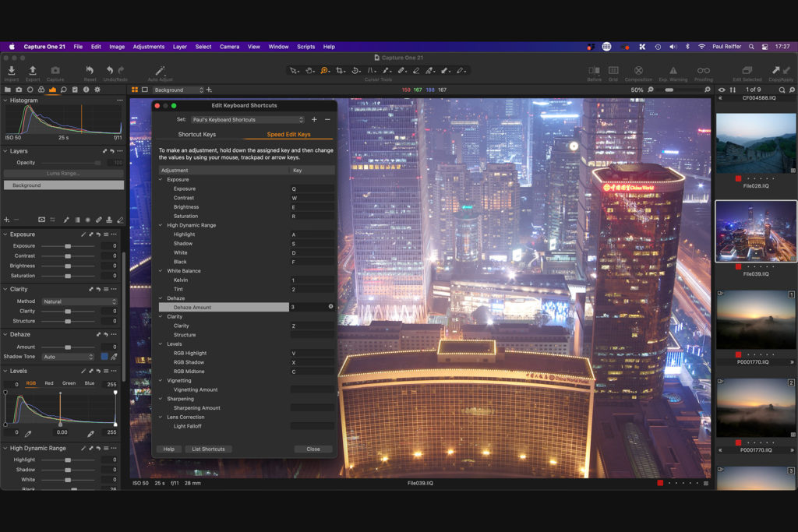Select the Zoom cursor tool
798x532 pixels.
tap(324, 71)
